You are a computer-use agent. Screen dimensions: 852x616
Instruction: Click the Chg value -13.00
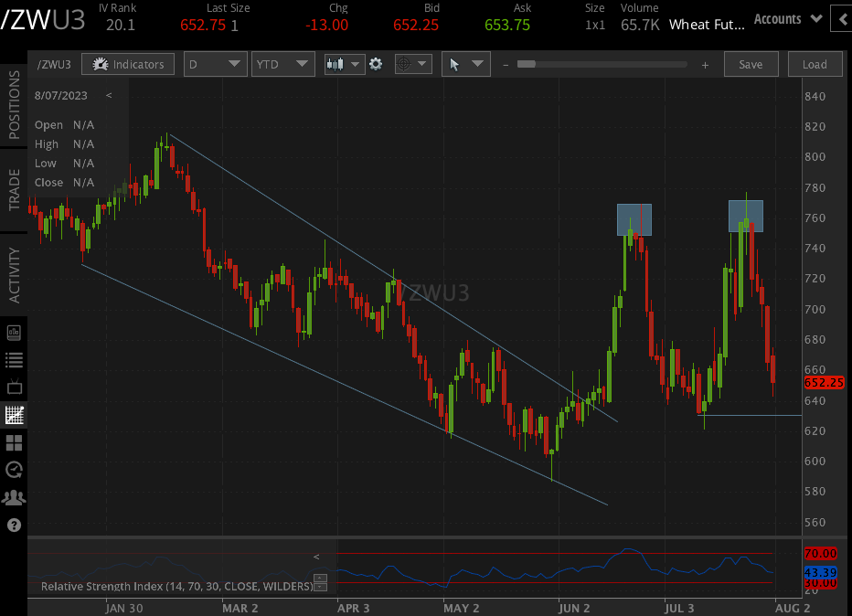(326, 25)
